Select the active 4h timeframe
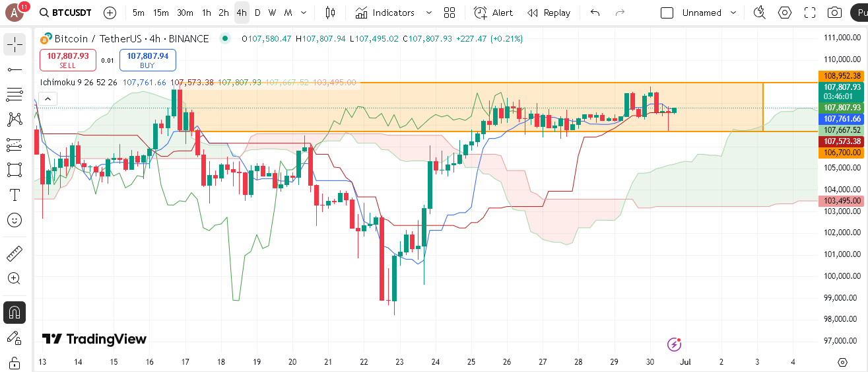Screen dimensions: 868x372 (x=242, y=13)
